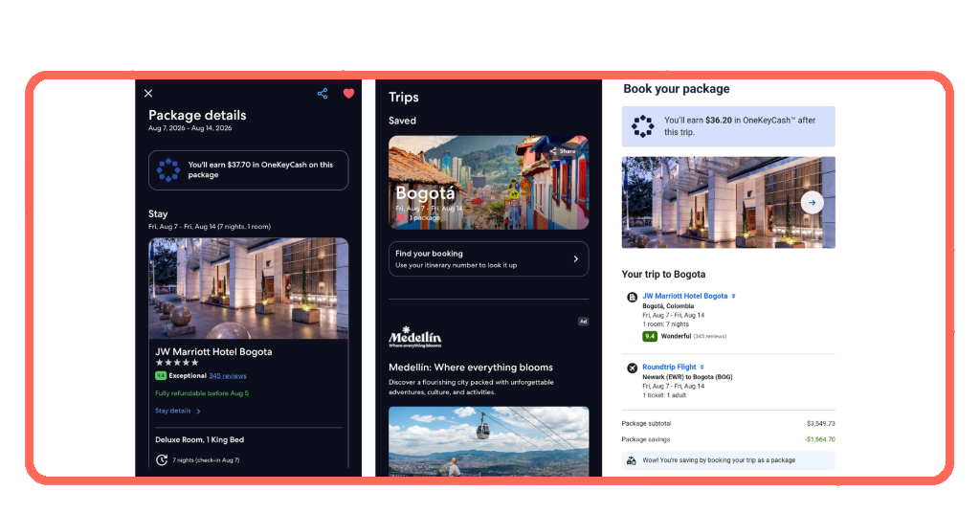980x513 pixels.
Task: Click the Ad badge beside Medellín
Action: click(583, 322)
